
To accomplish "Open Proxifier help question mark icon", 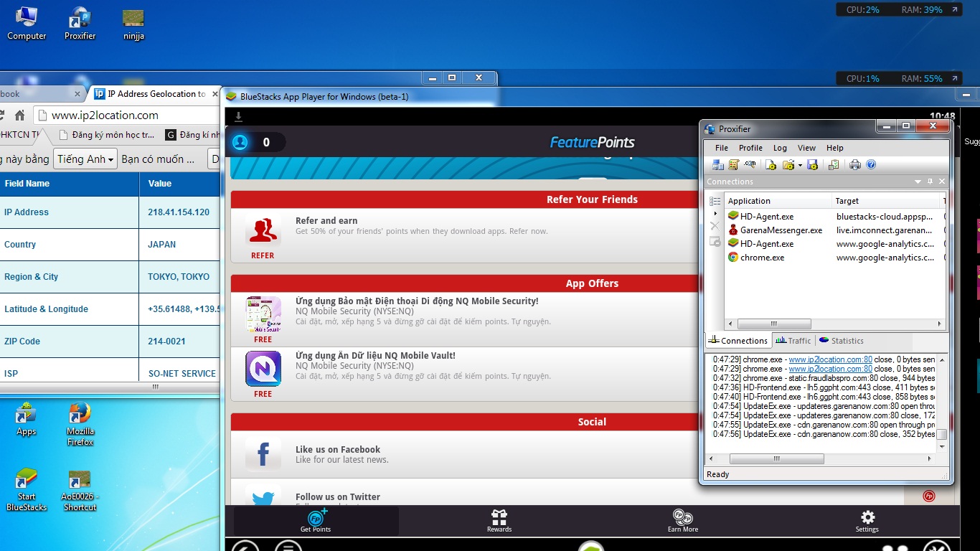I will (x=871, y=165).
